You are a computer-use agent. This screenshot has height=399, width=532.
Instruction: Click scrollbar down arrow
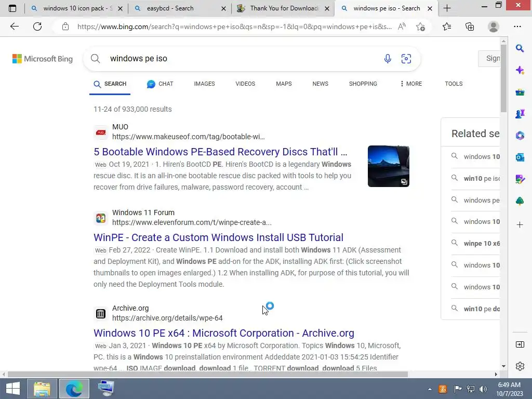[503, 366]
